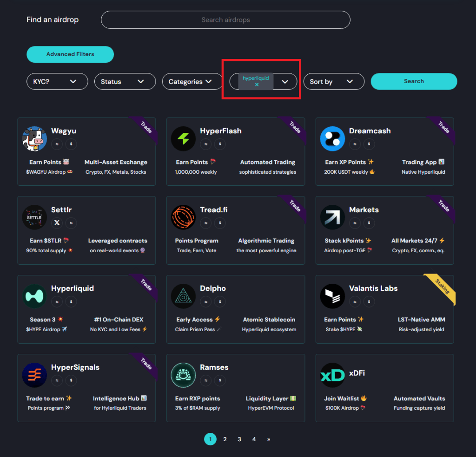Open the Hyperliquid airdrop title
The height and width of the screenshot is (457, 476).
[73, 288]
